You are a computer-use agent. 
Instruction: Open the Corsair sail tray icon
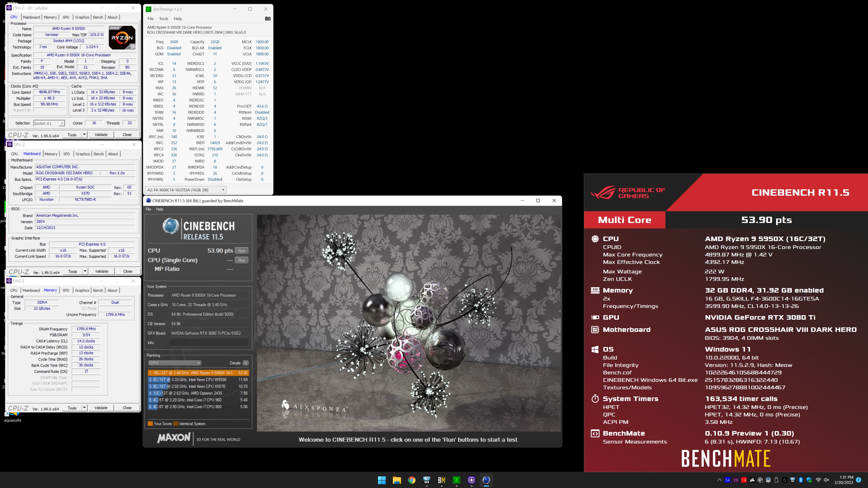(x=752, y=480)
